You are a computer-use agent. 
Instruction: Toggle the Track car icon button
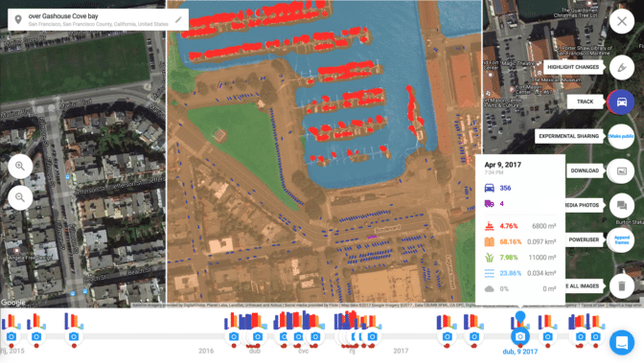(x=622, y=102)
